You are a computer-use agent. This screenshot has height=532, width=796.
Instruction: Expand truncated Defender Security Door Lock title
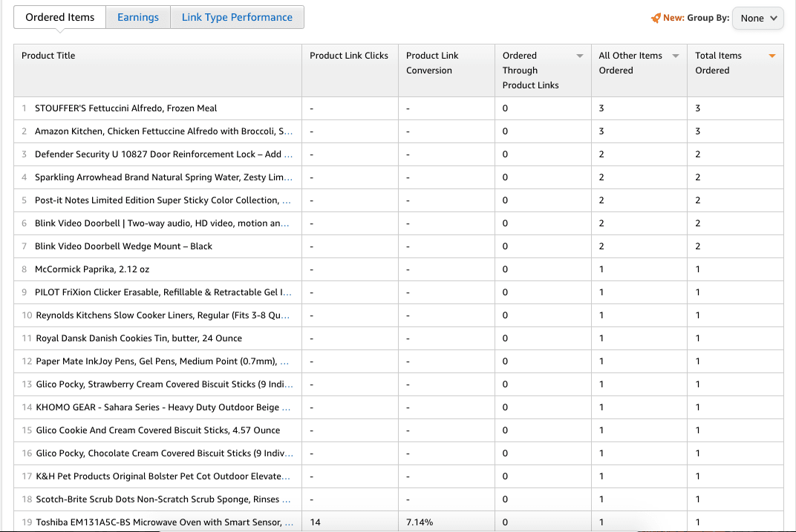[288, 155]
